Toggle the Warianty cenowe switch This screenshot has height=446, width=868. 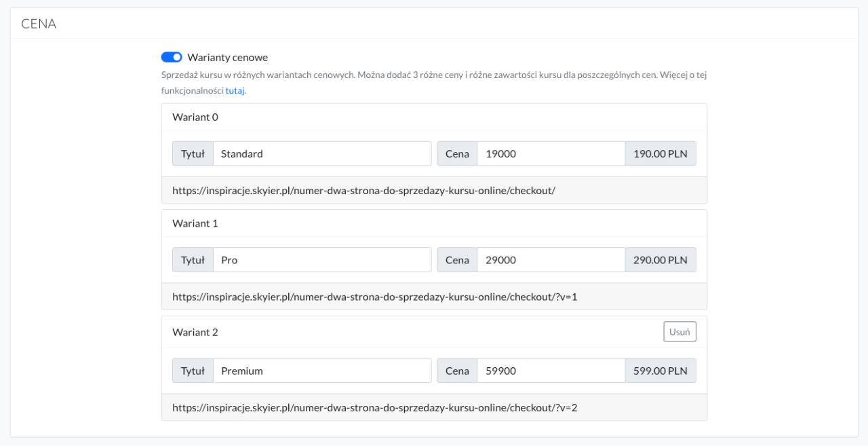[x=172, y=57]
